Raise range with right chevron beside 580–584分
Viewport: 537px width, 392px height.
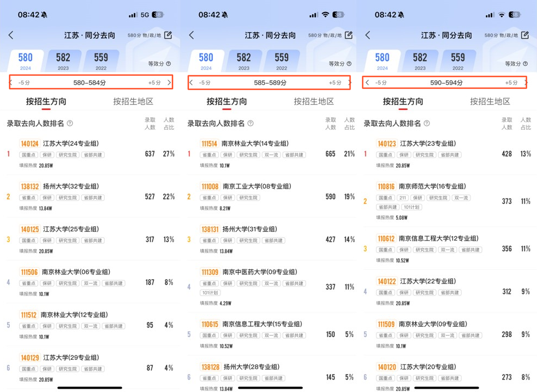click(x=169, y=82)
